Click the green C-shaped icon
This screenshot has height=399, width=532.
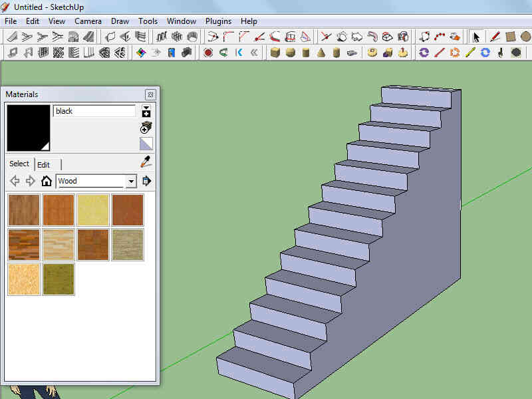pyautogui.click(x=223, y=53)
